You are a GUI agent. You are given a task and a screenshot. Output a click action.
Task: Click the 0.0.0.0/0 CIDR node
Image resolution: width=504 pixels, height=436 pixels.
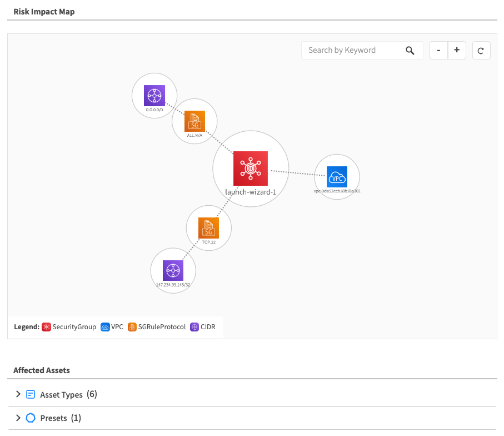click(x=154, y=96)
